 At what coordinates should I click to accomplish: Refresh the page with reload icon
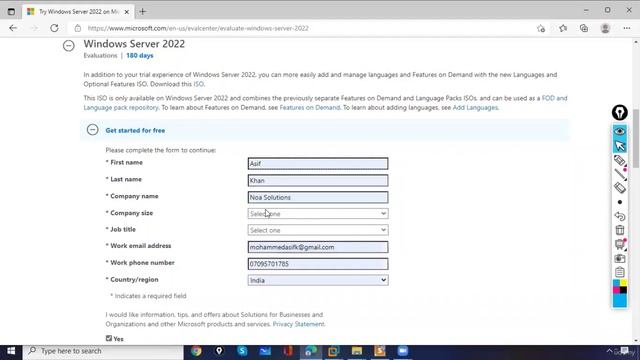click(54, 28)
